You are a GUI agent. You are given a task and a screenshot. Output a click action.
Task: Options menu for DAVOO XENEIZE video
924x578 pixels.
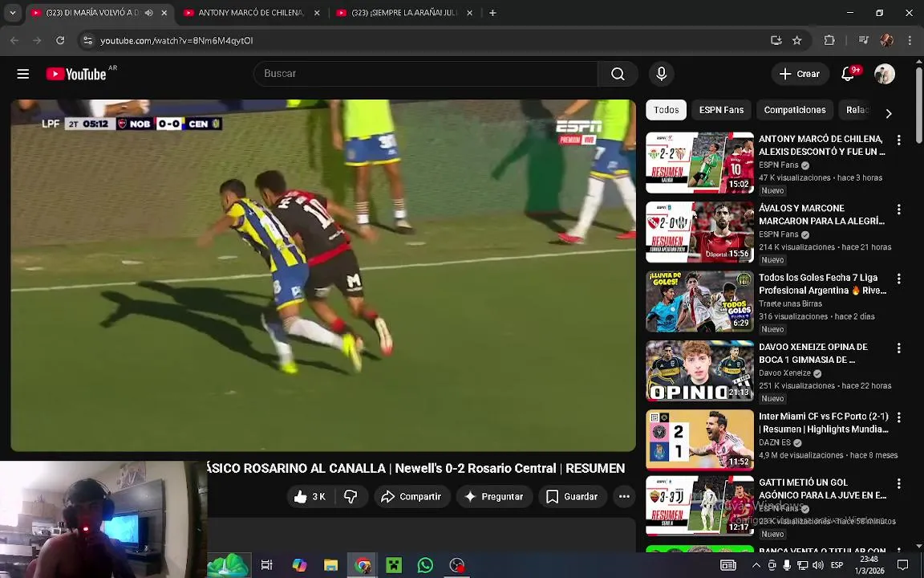click(x=898, y=348)
